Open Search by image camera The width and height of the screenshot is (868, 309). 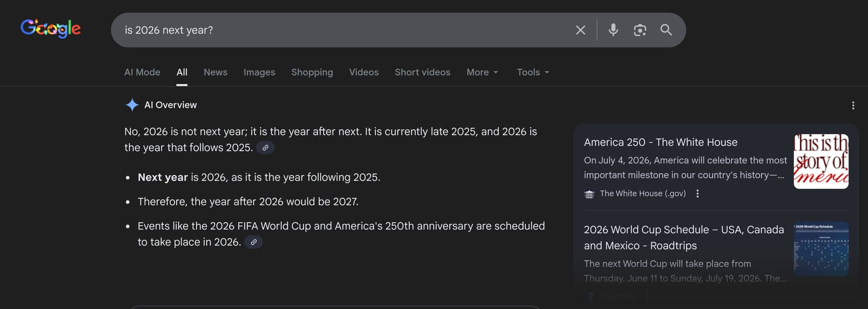pos(640,30)
